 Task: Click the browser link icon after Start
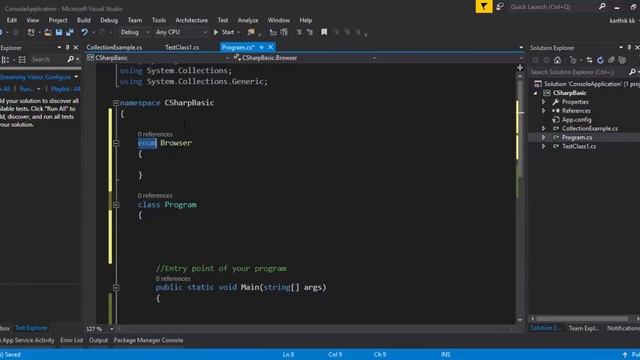coord(251,32)
